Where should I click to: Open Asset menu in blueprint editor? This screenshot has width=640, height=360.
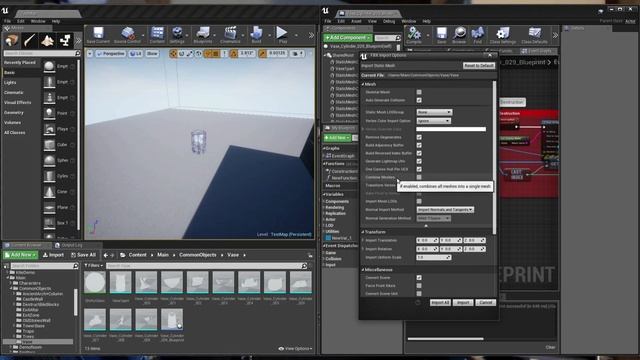356,21
